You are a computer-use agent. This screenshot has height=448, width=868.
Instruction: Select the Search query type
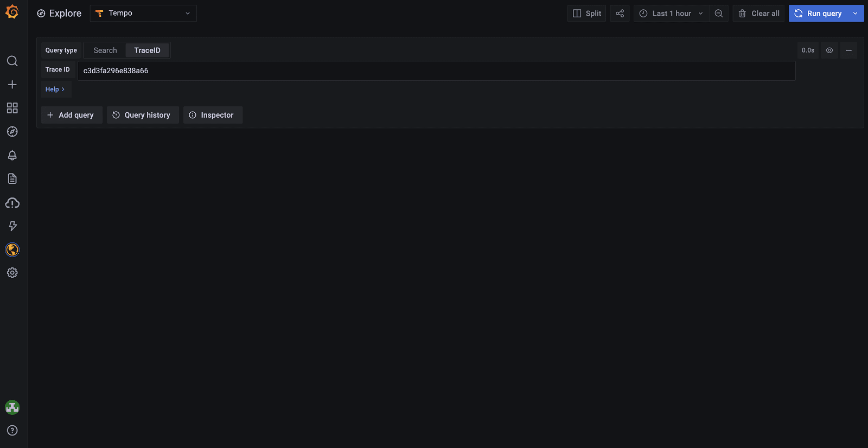(x=105, y=50)
